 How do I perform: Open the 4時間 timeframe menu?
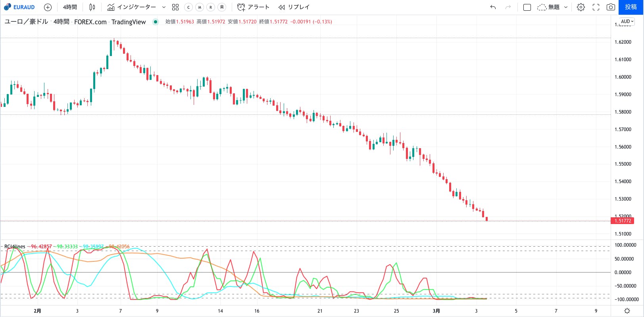click(70, 7)
